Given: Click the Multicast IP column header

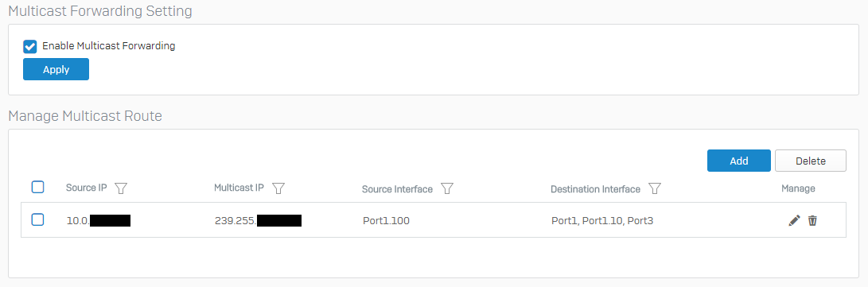Looking at the screenshot, I should pos(239,188).
